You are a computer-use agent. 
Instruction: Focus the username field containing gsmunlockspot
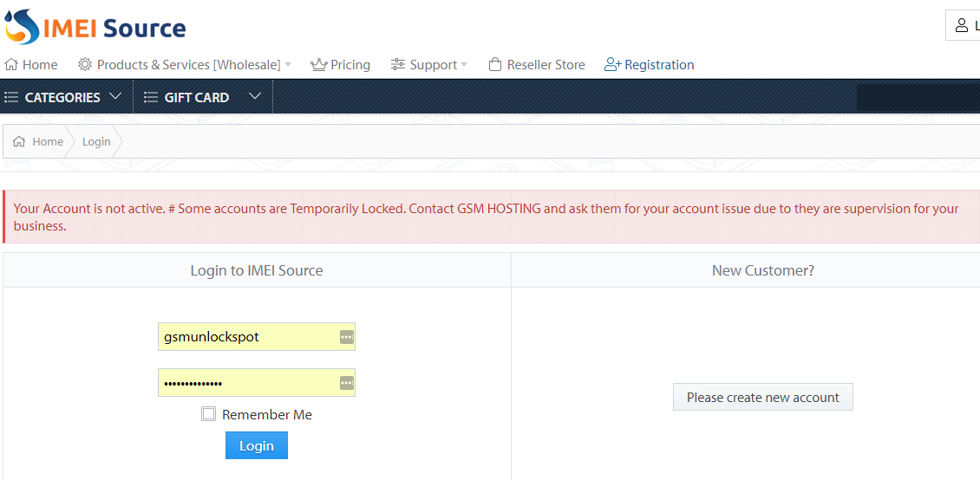tap(256, 337)
